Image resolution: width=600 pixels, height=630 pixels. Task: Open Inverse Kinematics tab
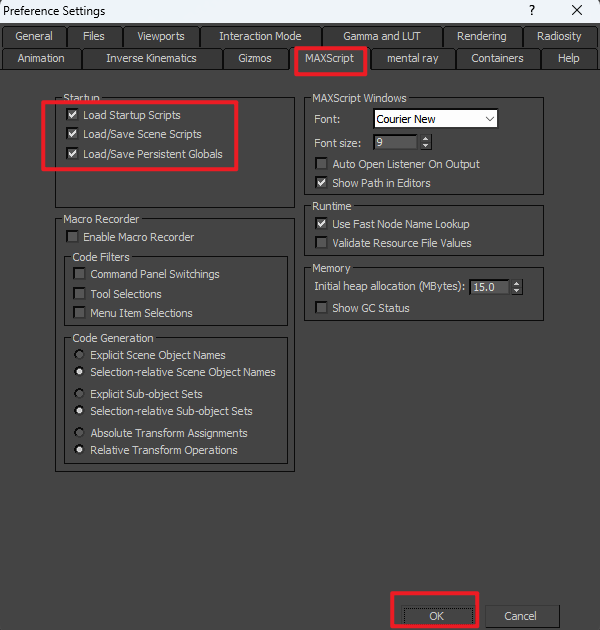point(152,59)
